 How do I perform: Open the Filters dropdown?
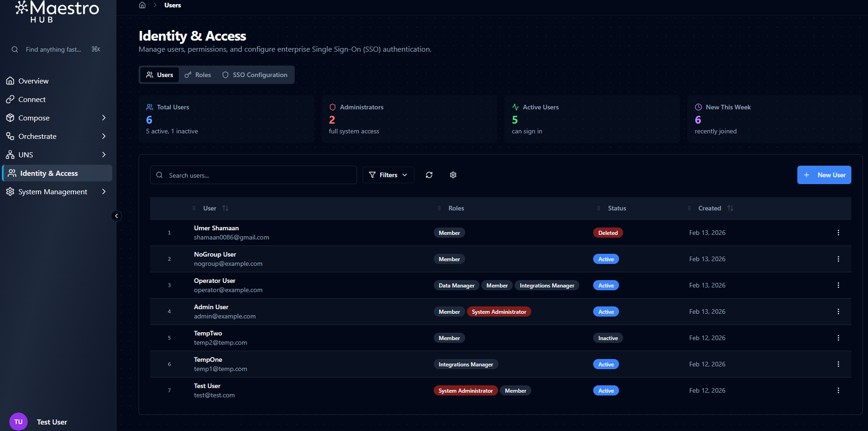[x=388, y=175]
